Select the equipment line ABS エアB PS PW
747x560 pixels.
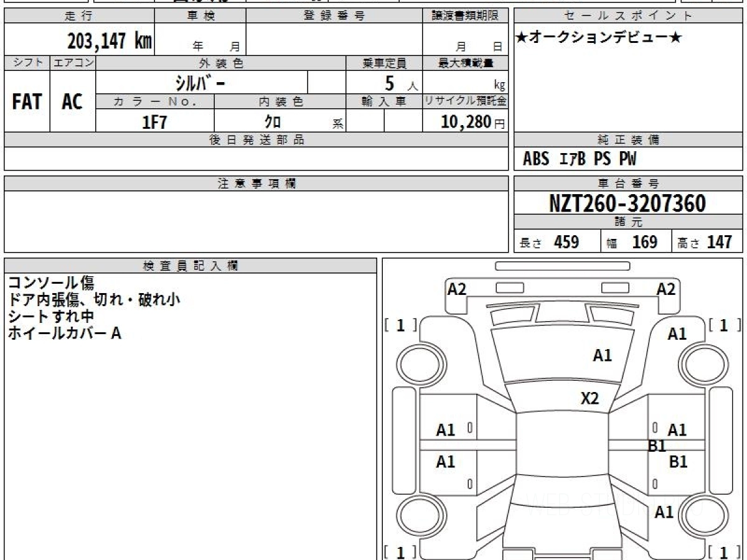point(580,159)
